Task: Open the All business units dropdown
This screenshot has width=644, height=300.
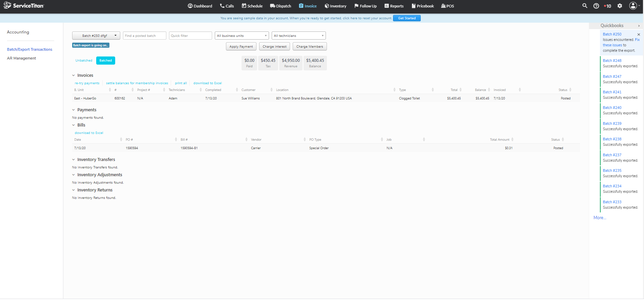Action: point(242,36)
